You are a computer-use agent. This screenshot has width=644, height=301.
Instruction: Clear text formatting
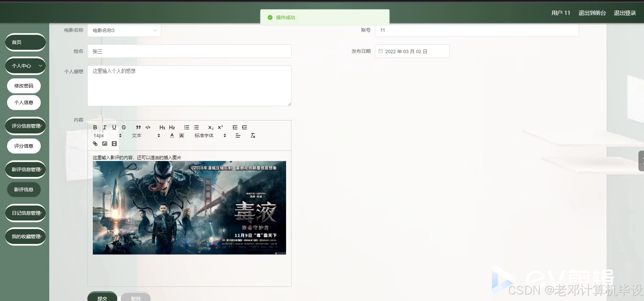(x=253, y=136)
